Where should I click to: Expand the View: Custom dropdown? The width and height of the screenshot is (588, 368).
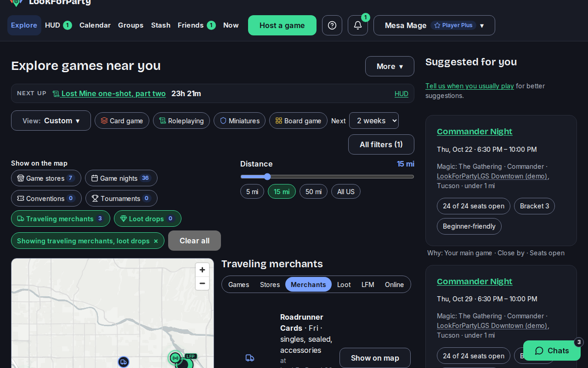(51, 121)
